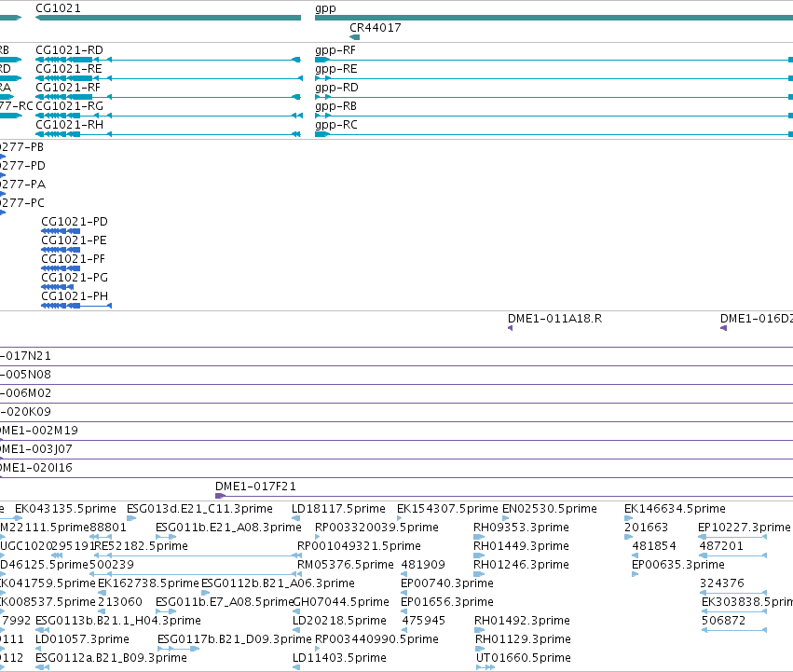The image size is (793, 672).
Task: Click EST EK043135.5prime
Action: (65, 509)
